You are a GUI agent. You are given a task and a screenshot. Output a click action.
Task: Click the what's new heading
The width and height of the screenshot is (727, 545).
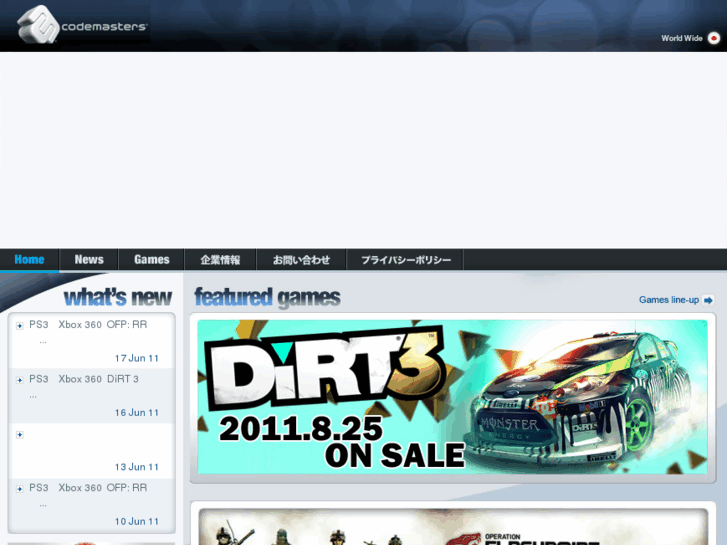point(118,297)
